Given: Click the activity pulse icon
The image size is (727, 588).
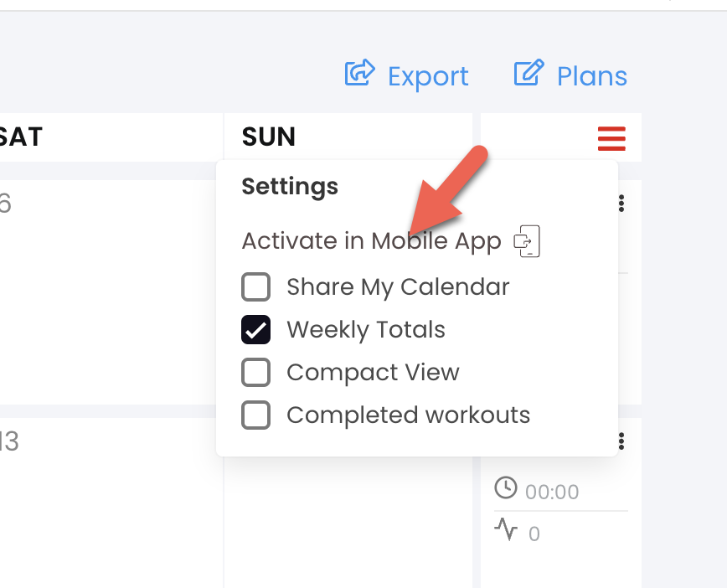Looking at the screenshot, I should click(x=505, y=529).
